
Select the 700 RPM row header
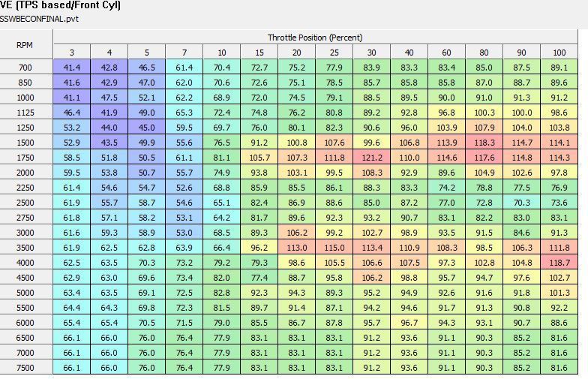click(x=25, y=68)
